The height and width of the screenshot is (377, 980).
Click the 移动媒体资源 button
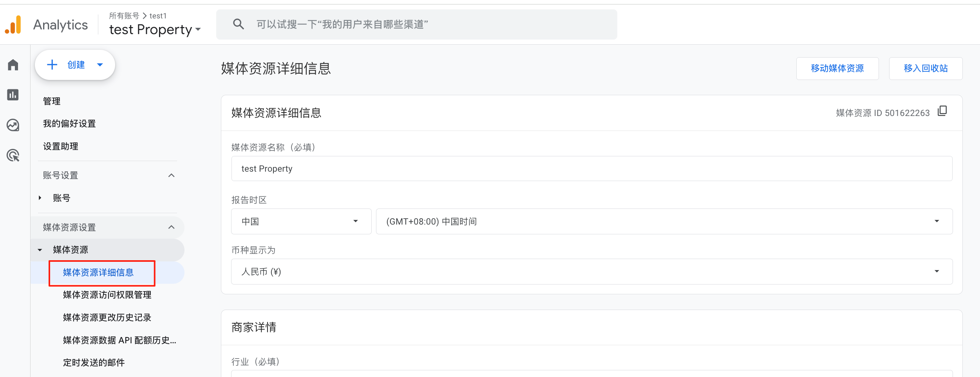coord(837,68)
